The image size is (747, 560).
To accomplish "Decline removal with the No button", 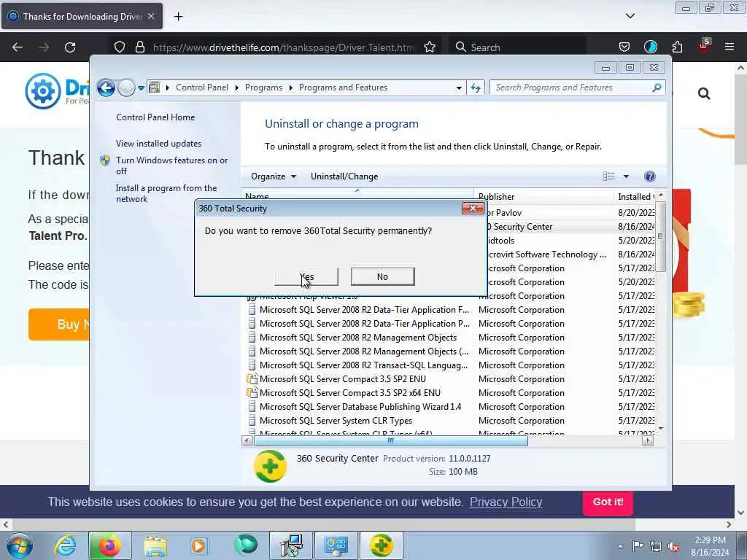I will click(382, 276).
